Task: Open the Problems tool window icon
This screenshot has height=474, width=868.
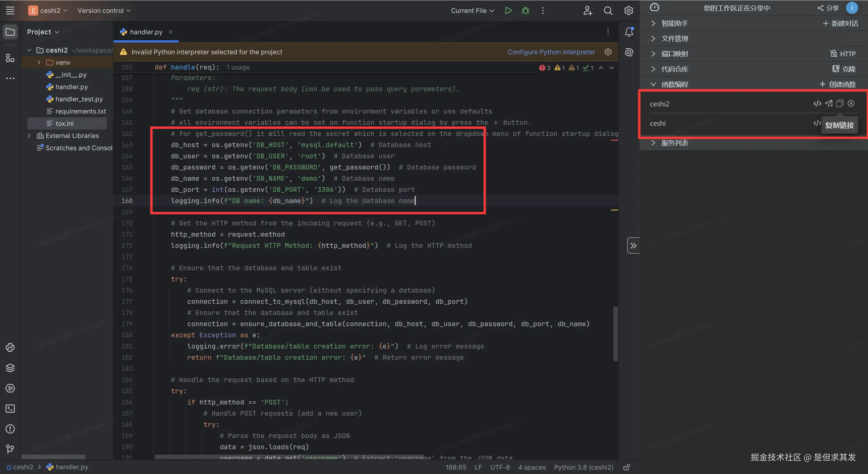Action: (x=10, y=429)
